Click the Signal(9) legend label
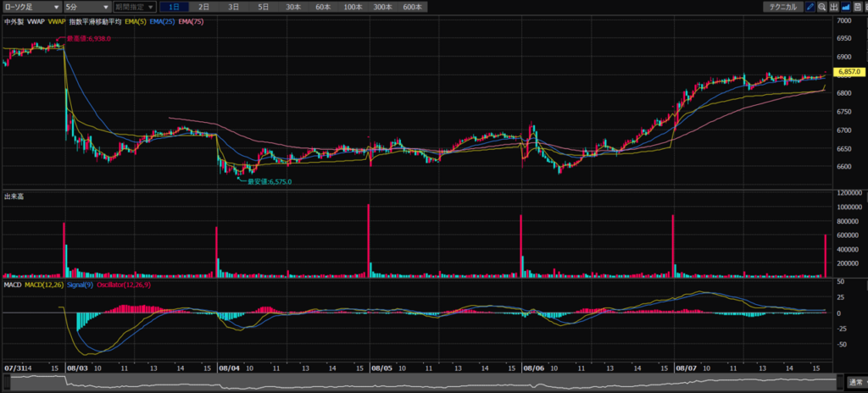Image resolution: width=868 pixels, height=393 pixels. tap(81, 285)
